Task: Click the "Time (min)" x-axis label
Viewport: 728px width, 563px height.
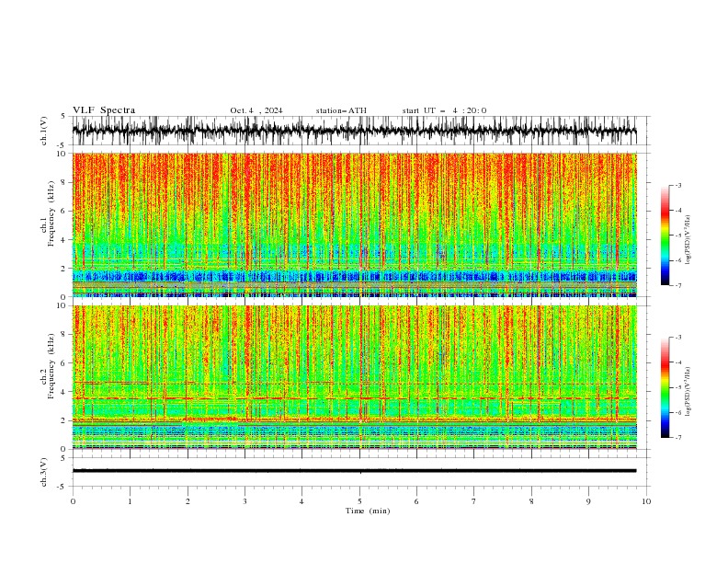Action: 368,511
